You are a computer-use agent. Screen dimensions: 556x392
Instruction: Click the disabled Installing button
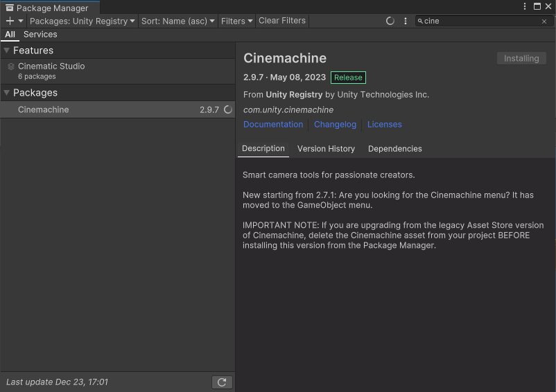click(521, 58)
